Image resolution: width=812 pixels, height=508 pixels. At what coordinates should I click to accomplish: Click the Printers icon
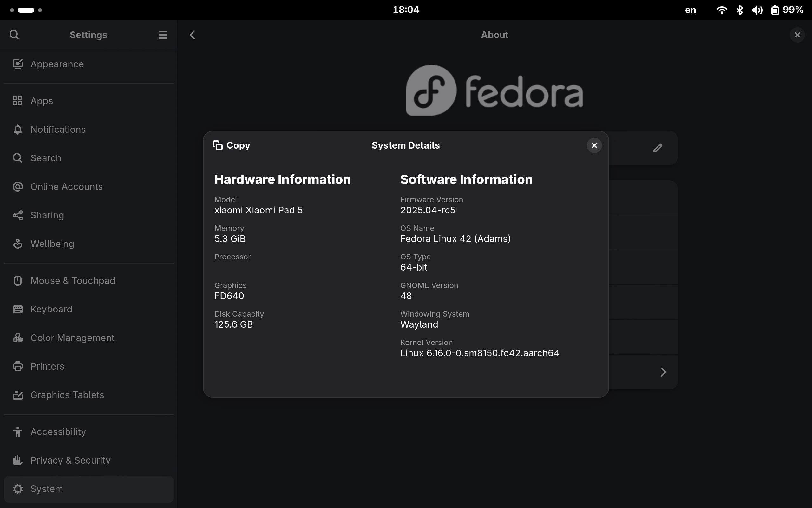pos(17,366)
